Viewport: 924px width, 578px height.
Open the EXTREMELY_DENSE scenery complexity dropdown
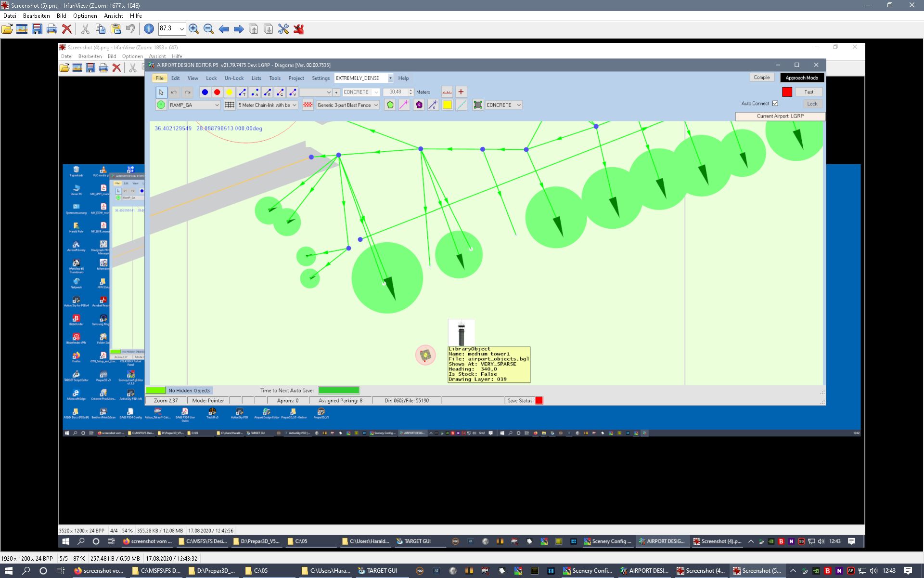point(390,78)
